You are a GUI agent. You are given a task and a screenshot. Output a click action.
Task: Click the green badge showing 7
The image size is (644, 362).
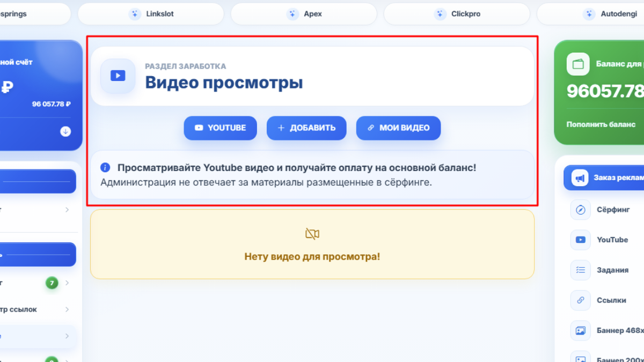click(x=52, y=283)
